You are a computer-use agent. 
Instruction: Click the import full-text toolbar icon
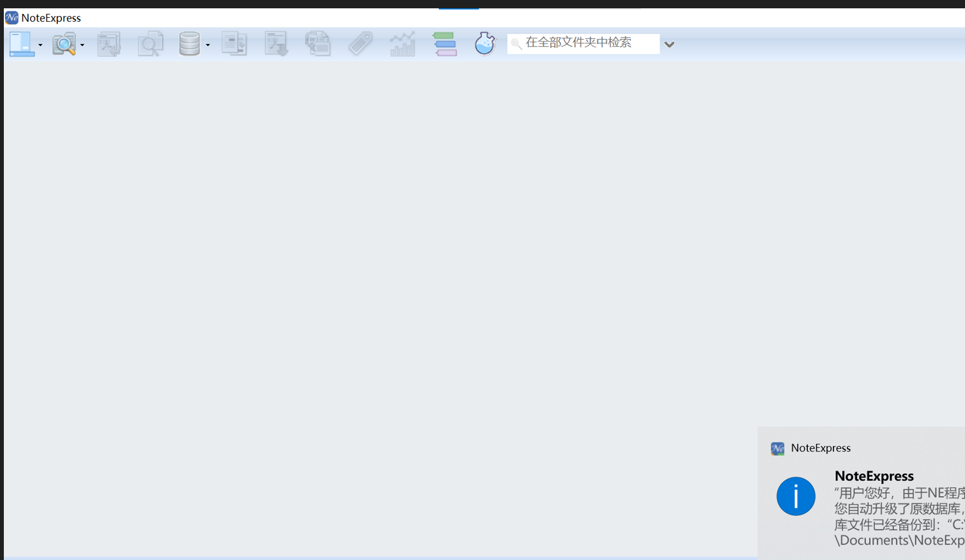click(x=109, y=44)
